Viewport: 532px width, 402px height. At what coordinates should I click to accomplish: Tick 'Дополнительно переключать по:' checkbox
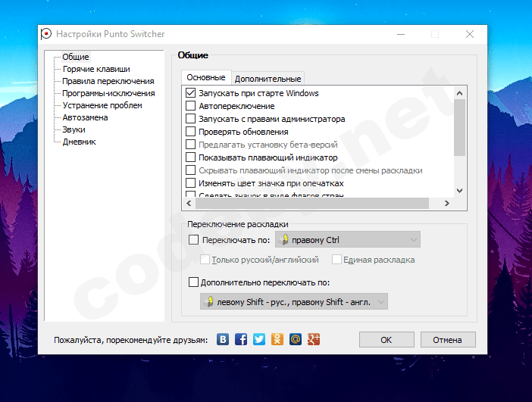193,282
